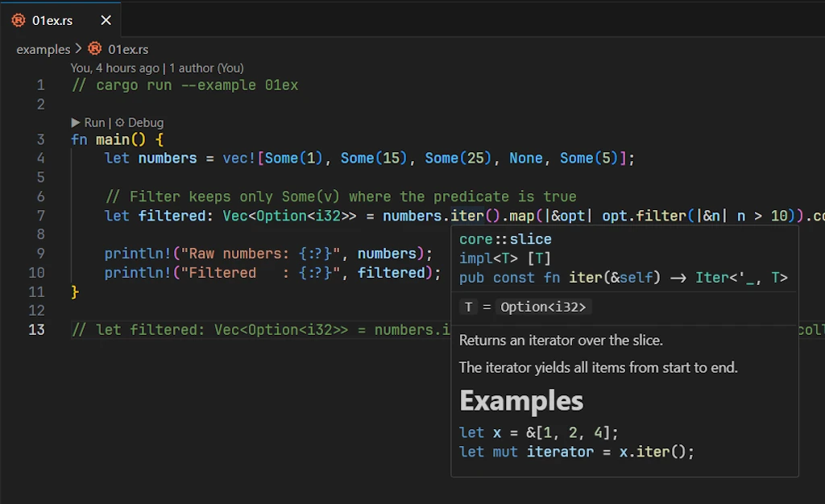The image size is (825, 504).
Task: Click line number 13 in the gutter
Action: [x=36, y=329]
